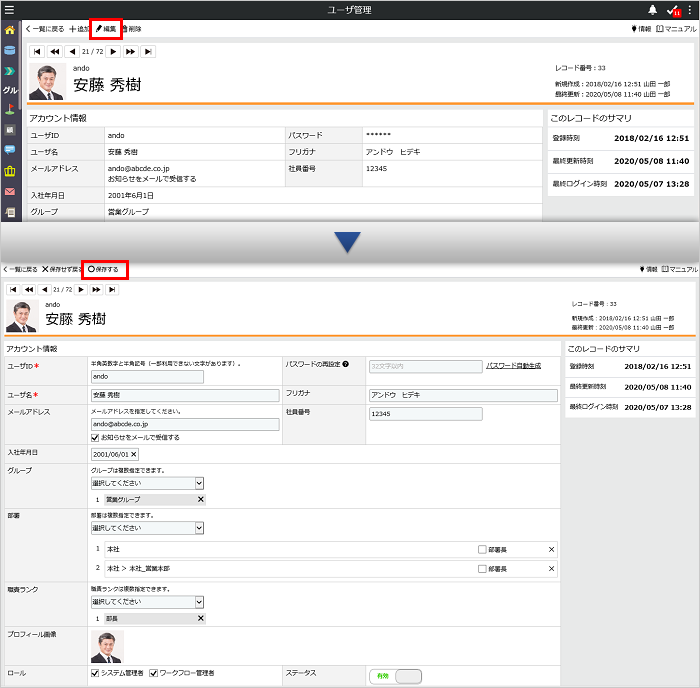Open password reset help icon

[346, 364]
